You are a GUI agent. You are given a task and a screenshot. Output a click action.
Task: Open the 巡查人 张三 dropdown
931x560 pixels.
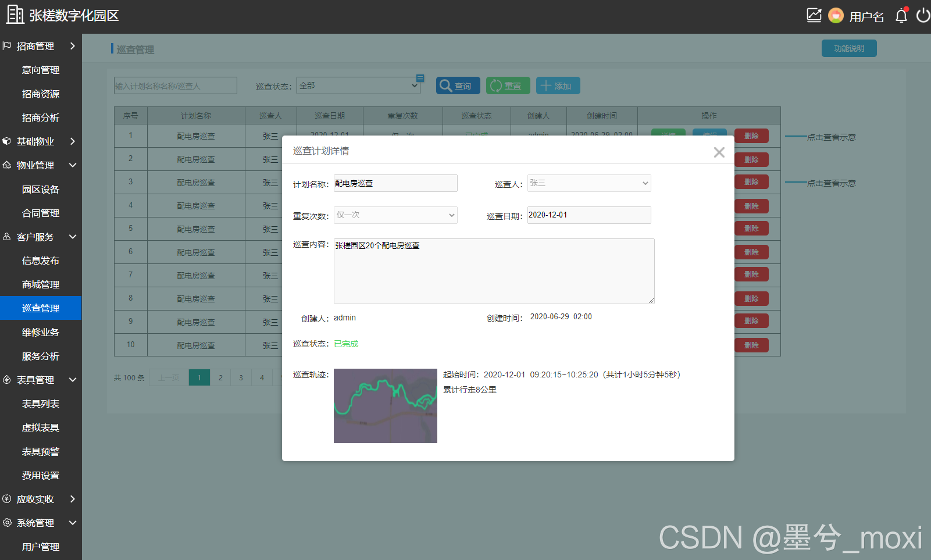(x=589, y=183)
